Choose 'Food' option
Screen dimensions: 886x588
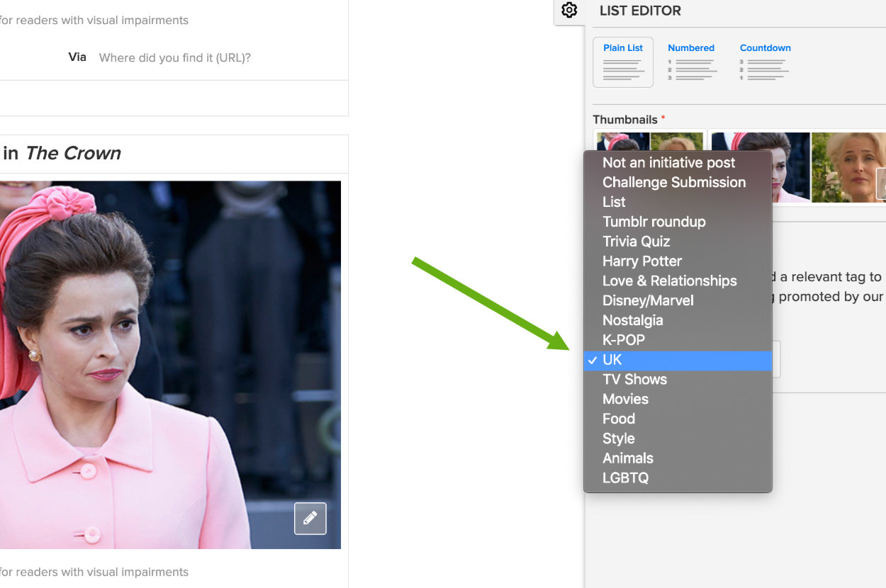click(x=678, y=419)
